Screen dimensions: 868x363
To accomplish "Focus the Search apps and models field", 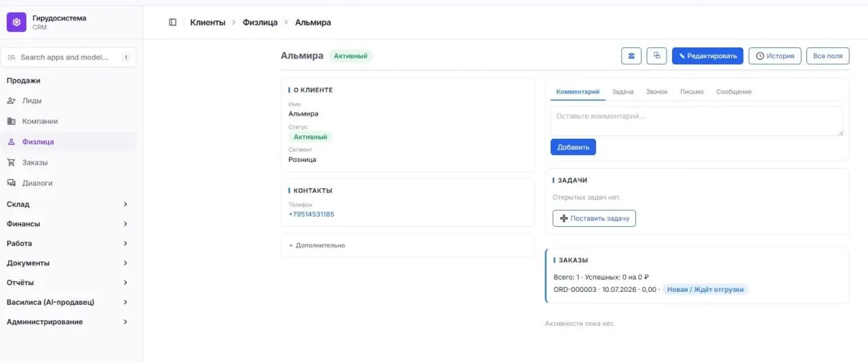I will [x=68, y=58].
